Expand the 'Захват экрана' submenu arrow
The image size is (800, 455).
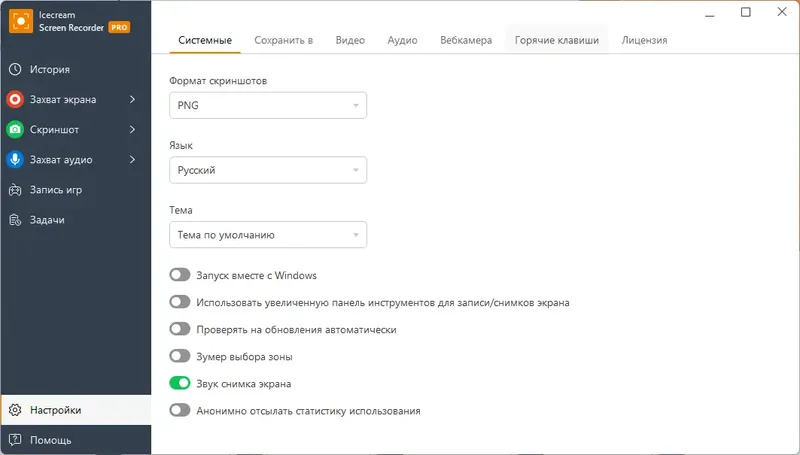click(133, 100)
